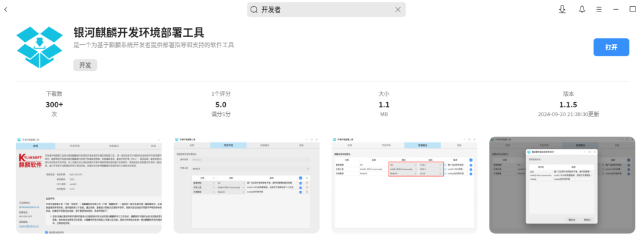
Task: Open the download manager icon
Action: (x=562, y=10)
